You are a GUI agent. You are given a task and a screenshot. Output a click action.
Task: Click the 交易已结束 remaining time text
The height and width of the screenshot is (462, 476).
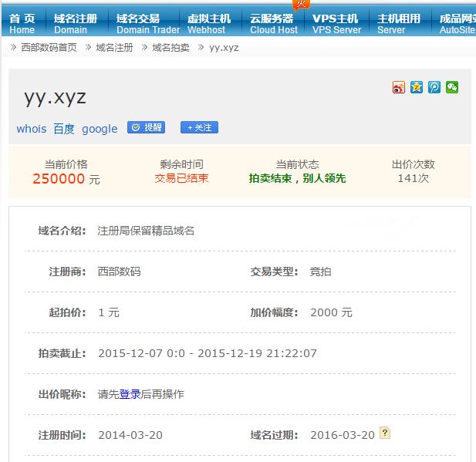pyautogui.click(x=181, y=178)
